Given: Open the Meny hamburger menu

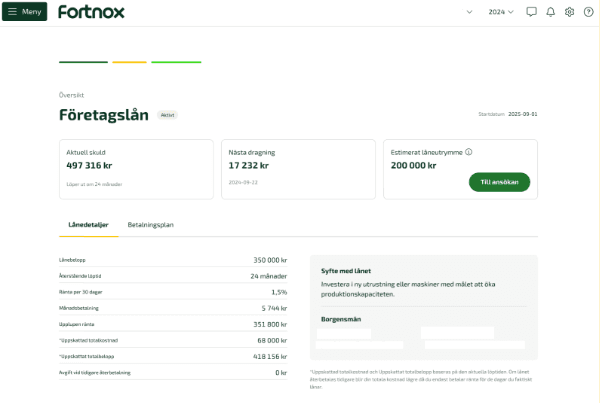Looking at the screenshot, I should coord(24,12).
